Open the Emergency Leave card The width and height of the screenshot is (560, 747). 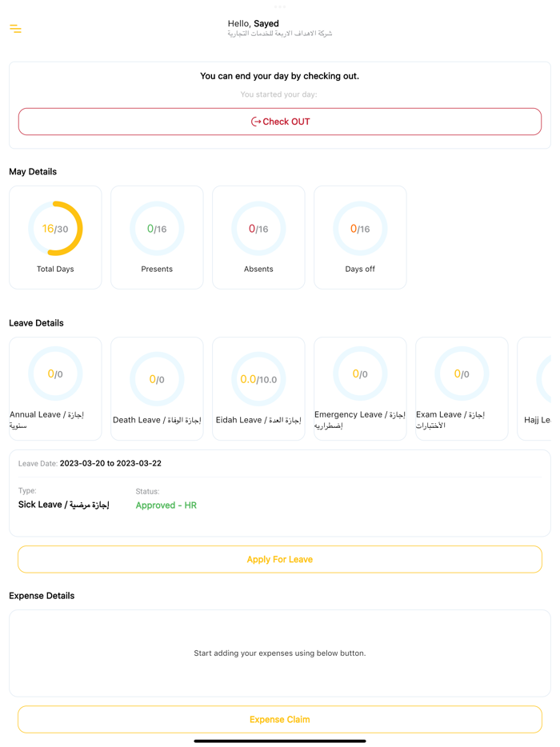point(360,389)
